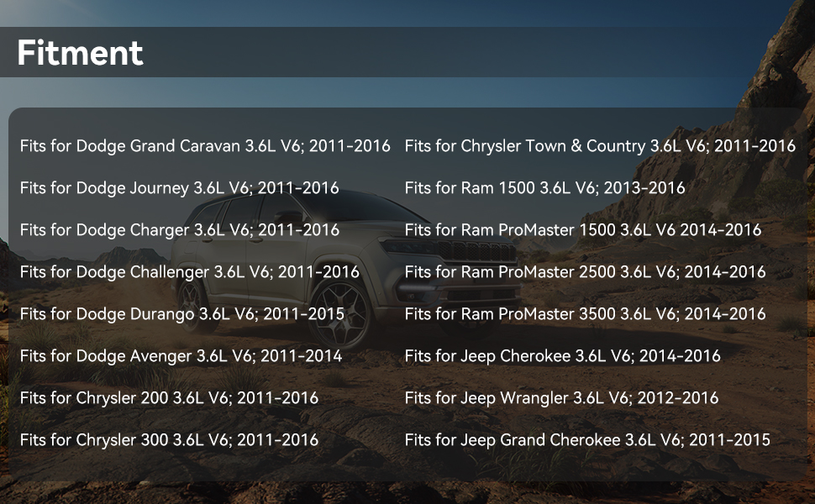Click the Jeep Cherokee 2014-2016 entry
The height and width of the screenshot is (504, 815).
pos(562,356)
